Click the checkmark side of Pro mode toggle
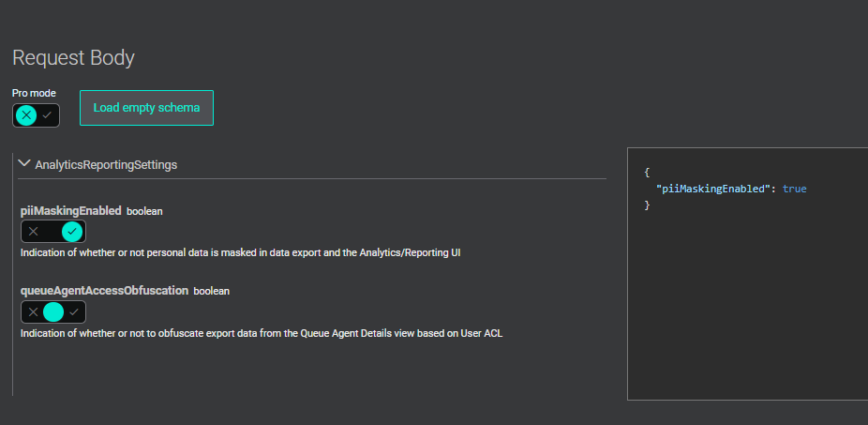The height and width of the screenshot is (425, 868). (47, 115)
